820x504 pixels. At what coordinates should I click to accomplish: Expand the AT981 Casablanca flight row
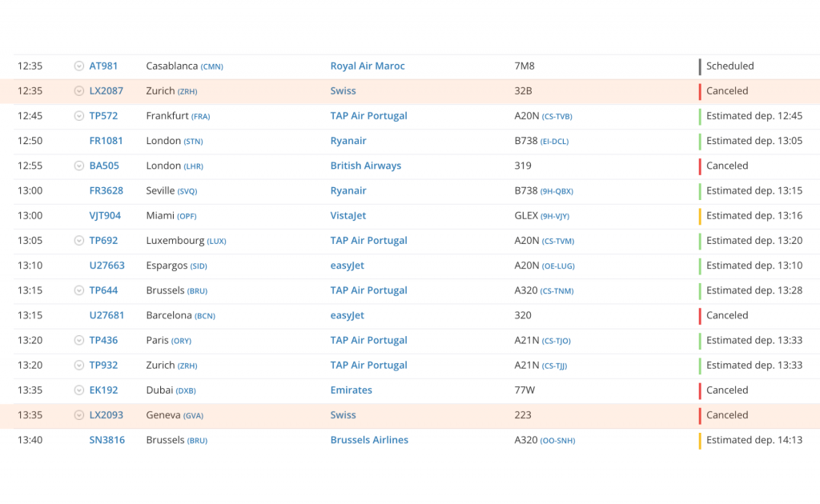pyautogui.click(x=78, y=66)
